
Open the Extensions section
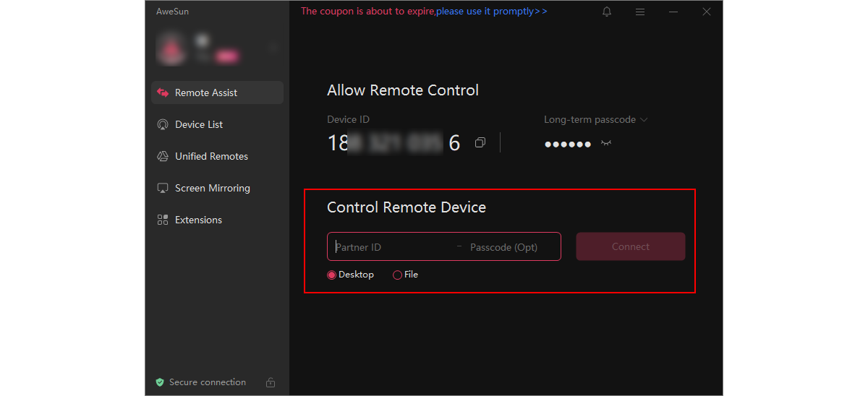[217, 220]
